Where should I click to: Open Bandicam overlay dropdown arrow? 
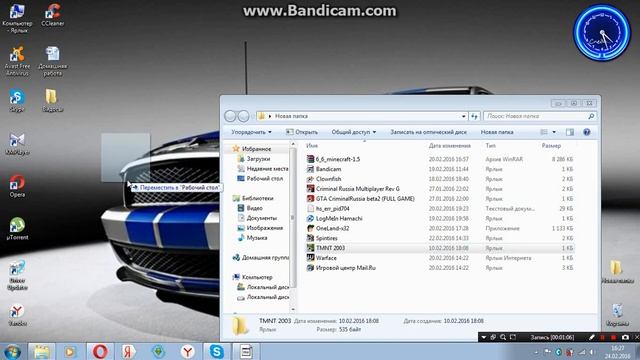484,337
